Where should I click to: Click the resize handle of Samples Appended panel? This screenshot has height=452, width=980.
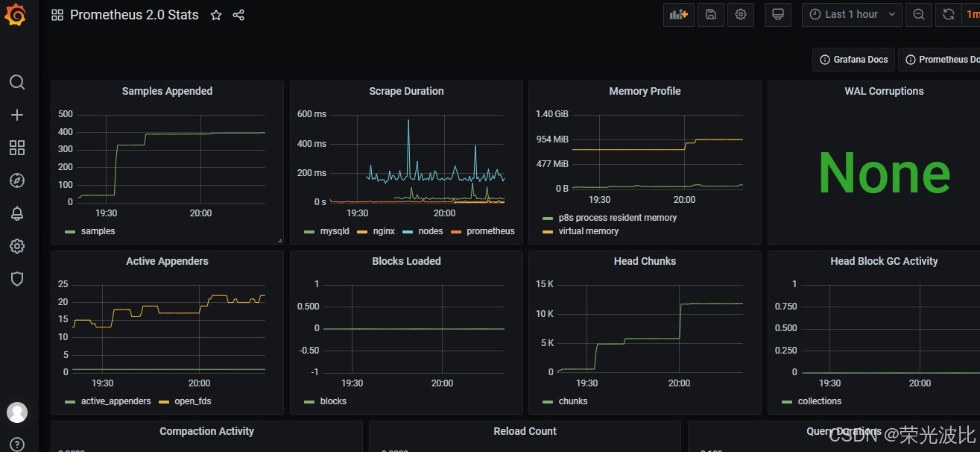tap(279, 240)
